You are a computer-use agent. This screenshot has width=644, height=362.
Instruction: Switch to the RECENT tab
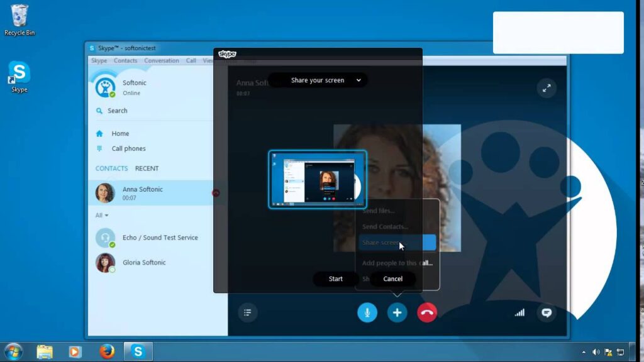[147, 168]
